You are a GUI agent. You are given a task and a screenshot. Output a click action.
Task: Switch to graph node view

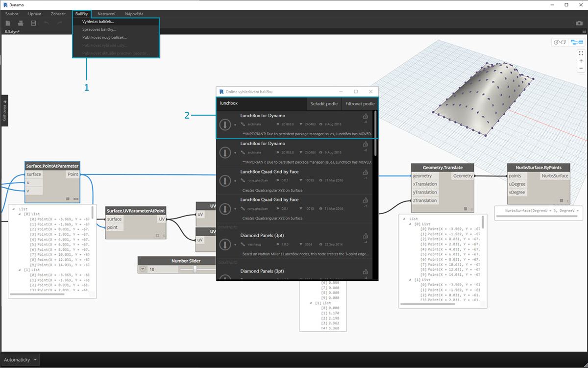pyautogui.click(x=576, y=42)
